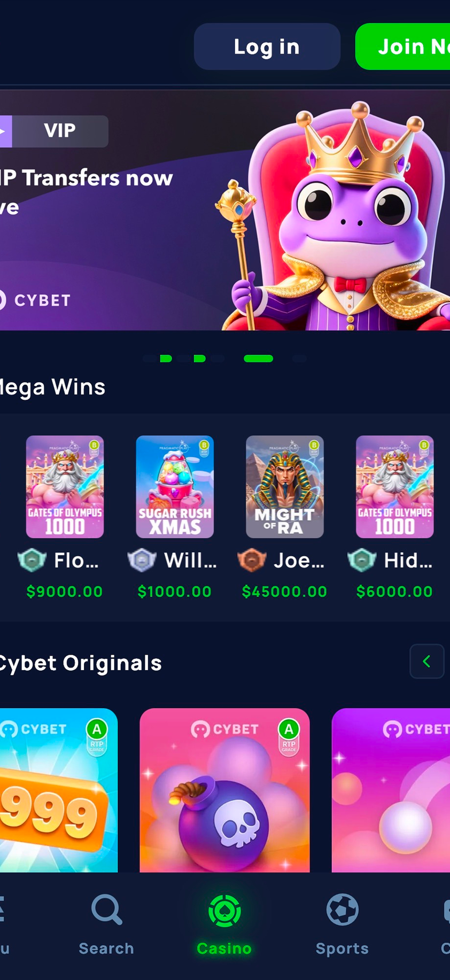Image resolution: width=450 pixels, height=980 pixels.
Task: Click the teal rank badge beside Hid
Action: (362, 561)
